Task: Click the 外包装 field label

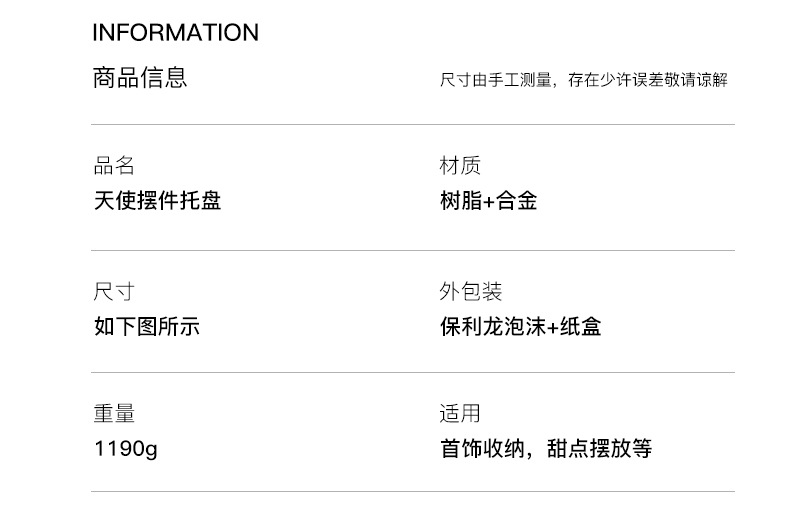Action: tap(470, 292)
